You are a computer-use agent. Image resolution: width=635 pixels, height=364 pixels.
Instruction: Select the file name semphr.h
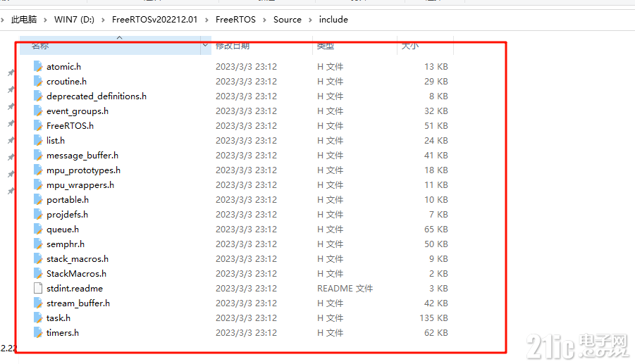(66, 244)
